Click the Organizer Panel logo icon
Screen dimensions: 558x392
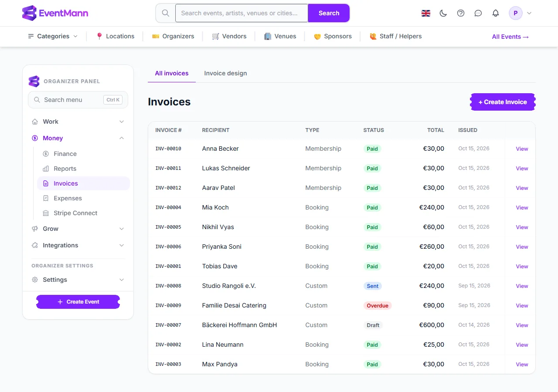[x=34, y=81]
